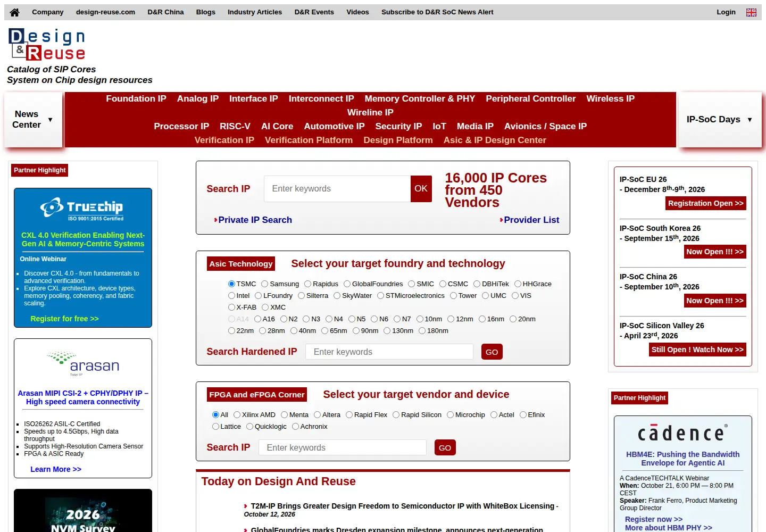Choose the 28nm technology node
This screenshot has width=766, height=532.
(x=263, y=331)
